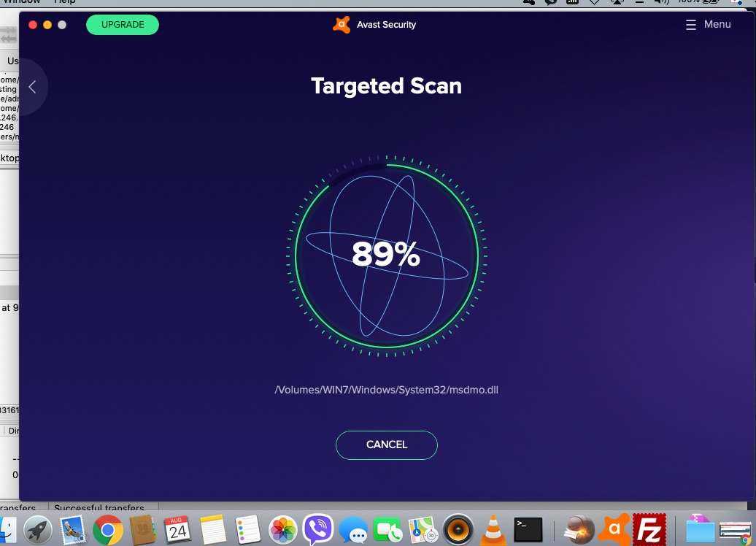Click the orange Avast logo in the title bar

click(x=342, y=25)
